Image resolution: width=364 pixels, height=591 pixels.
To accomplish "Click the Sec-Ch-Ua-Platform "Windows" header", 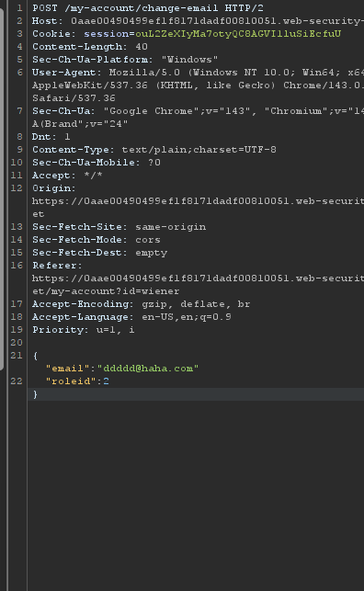I will [x=125, y=59].
